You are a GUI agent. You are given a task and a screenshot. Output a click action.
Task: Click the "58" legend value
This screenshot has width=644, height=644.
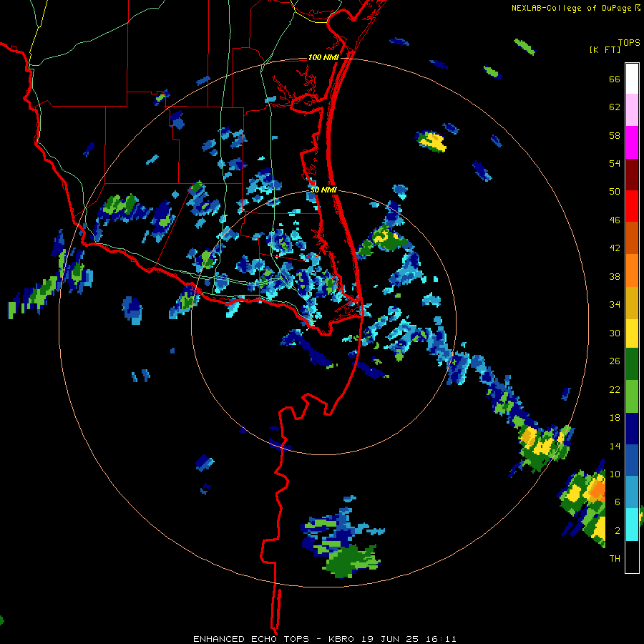pos(615,135)
